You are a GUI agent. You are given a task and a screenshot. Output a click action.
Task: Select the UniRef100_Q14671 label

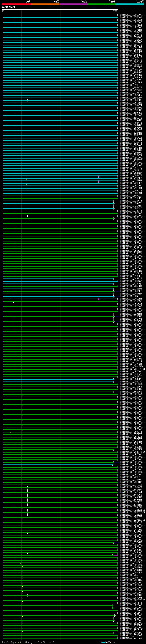[131, 253]
